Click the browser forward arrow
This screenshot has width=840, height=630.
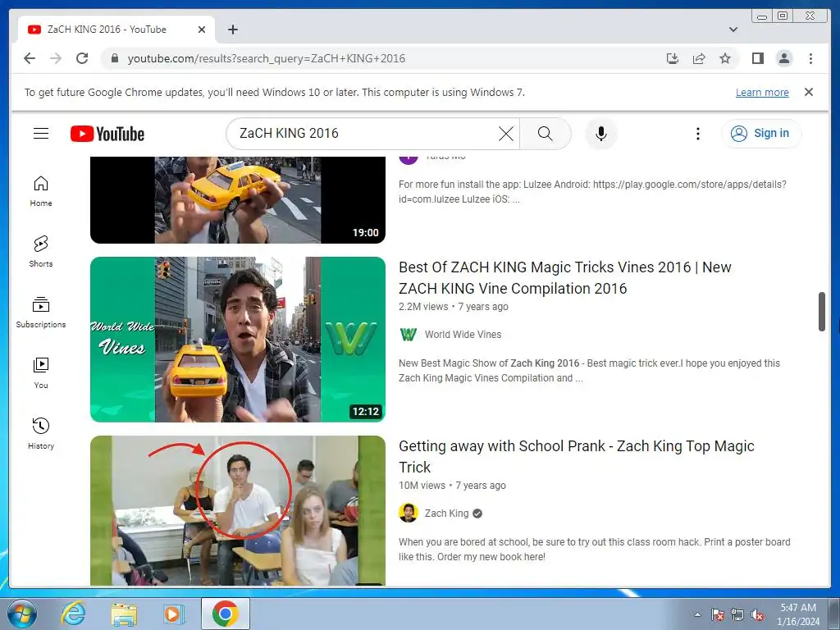click(56, 58)
